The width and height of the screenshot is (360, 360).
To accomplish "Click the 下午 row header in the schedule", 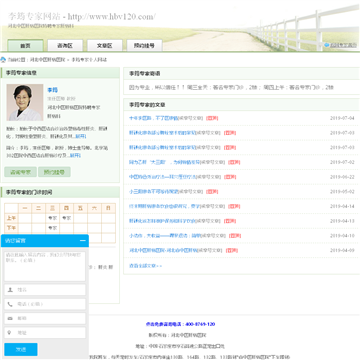I will [x=11, y=228].
